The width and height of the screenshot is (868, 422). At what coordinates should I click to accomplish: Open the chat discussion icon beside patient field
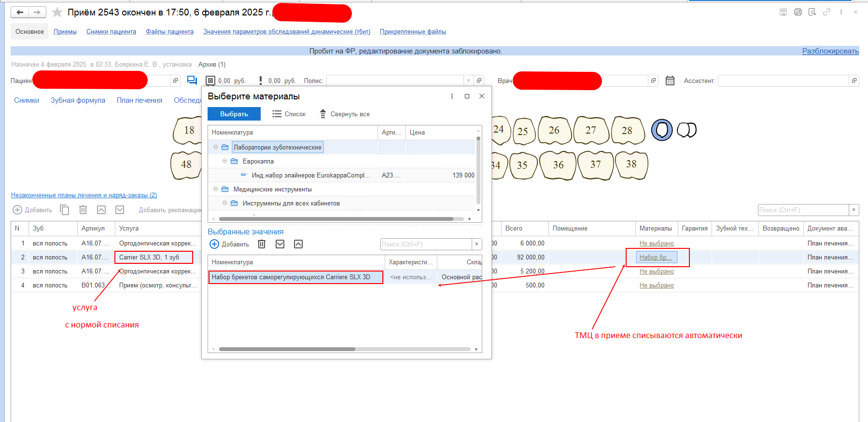click(x=192, y=81)
